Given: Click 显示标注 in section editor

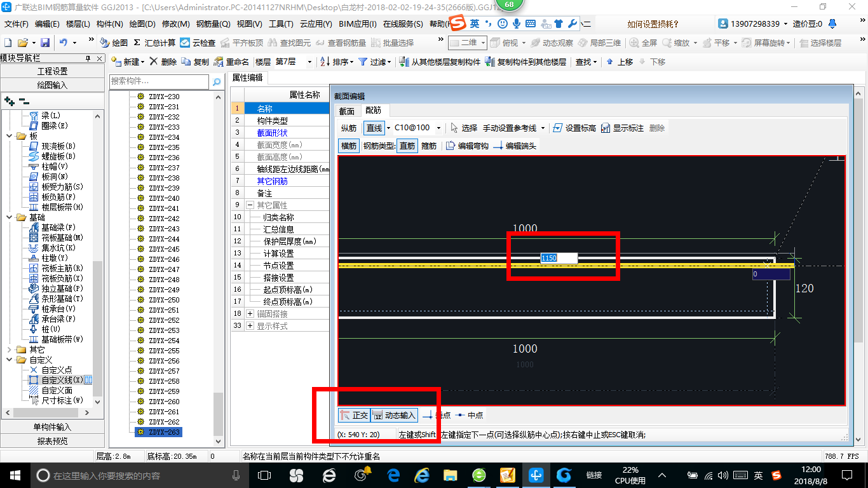Looking at the screenshot, I should coord(622,128).
